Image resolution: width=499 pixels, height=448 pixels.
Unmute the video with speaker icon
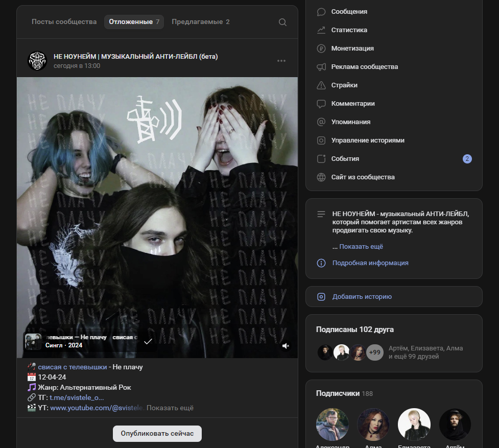(x=286, y=346)
